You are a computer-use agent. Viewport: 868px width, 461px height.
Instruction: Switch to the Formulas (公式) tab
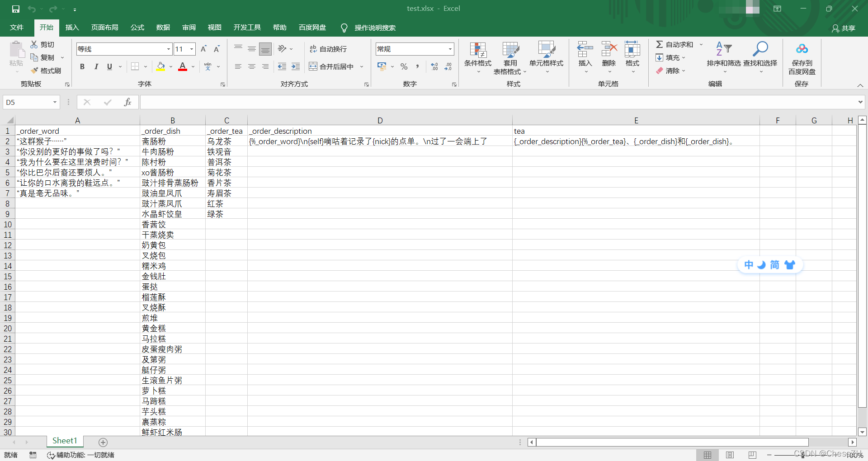[x=137, y=28]
